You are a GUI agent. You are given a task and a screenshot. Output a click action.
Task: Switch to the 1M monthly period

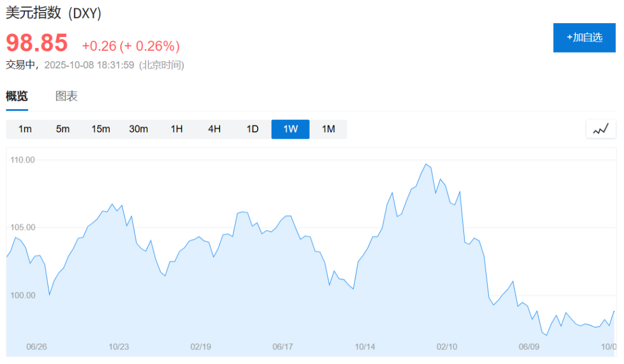pos(328,129)
